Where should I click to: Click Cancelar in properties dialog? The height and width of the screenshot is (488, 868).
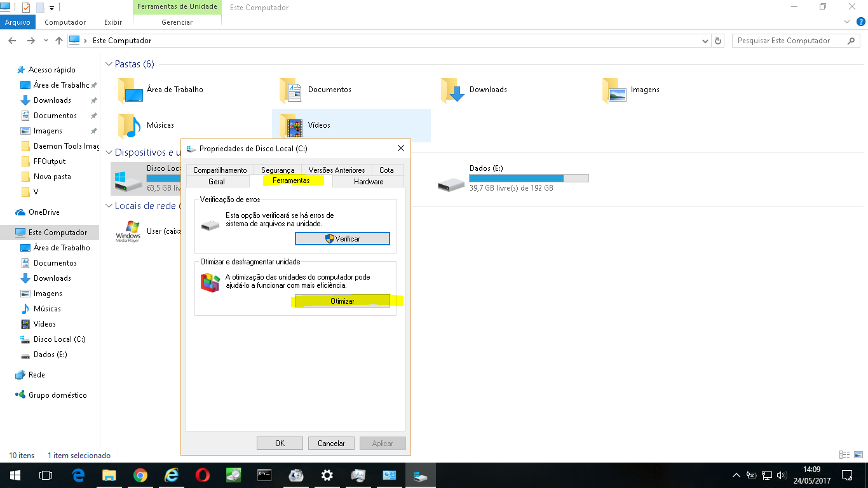(x=331, y=444)
